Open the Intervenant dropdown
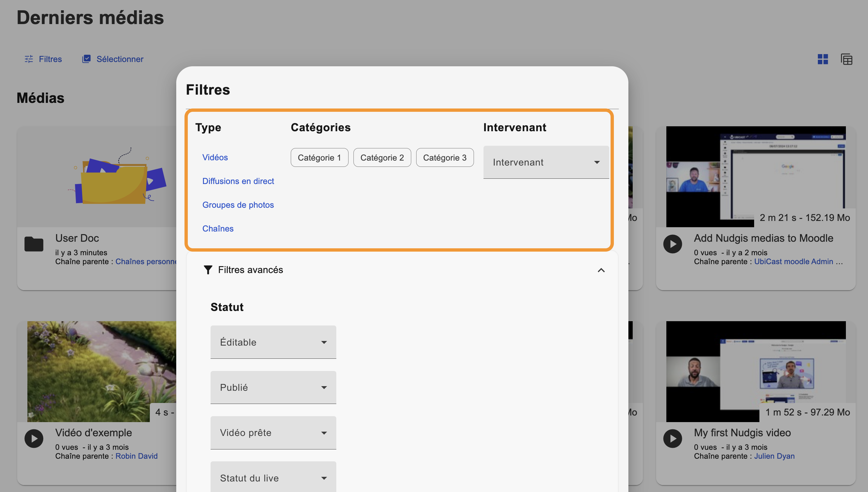868x492 pixels. coord(546,162)
